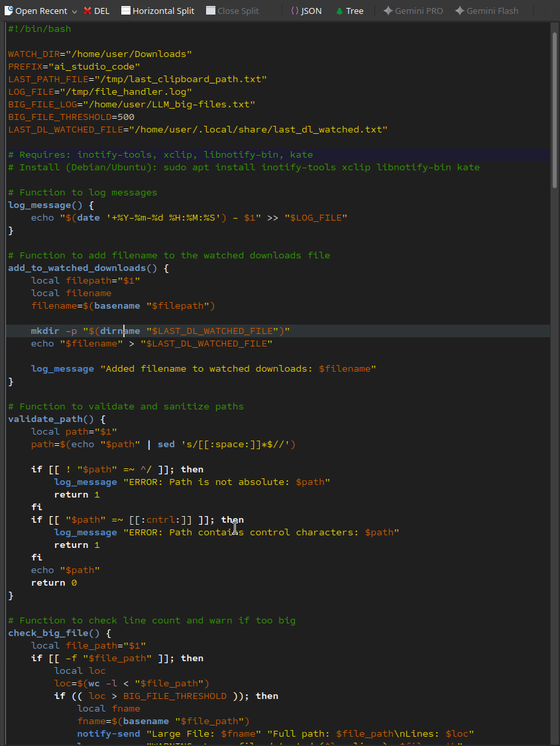The width and height of the screenshot is (560, 746).
Task: Click the '# Function to log messages' comment
Action: (x=83, y=193)
